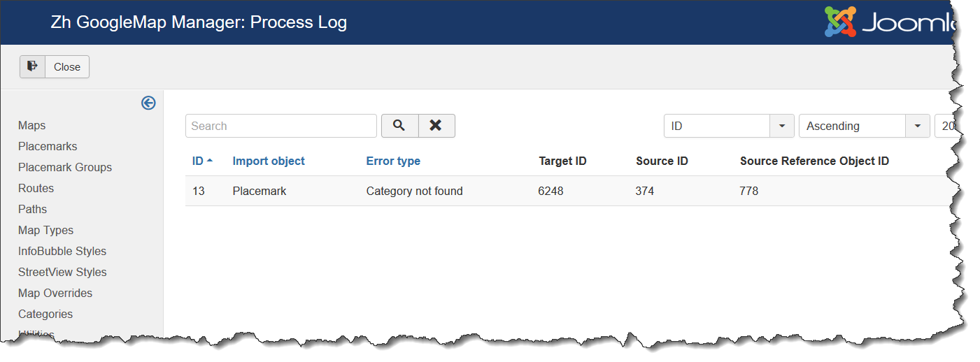Collapse sidebar with the blue arrow icon
The width and height of the screenshot is (980, 362).
point(148,103)
